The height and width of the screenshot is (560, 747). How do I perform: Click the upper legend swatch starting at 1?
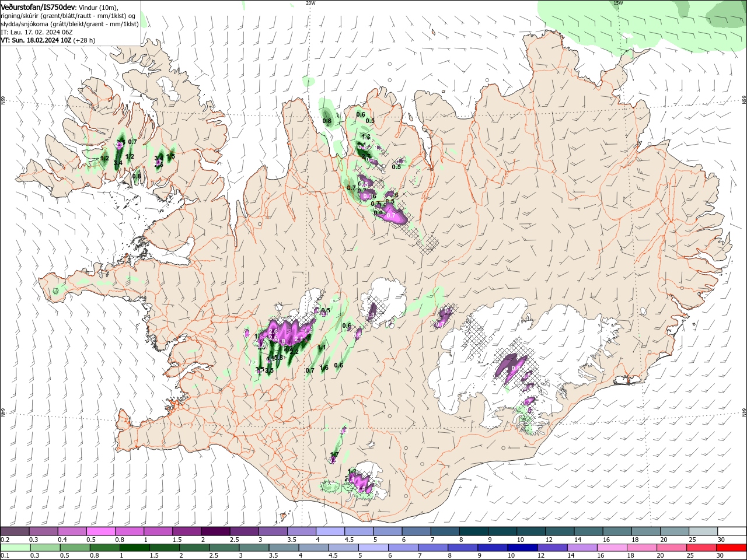click(x=158, y=531)
